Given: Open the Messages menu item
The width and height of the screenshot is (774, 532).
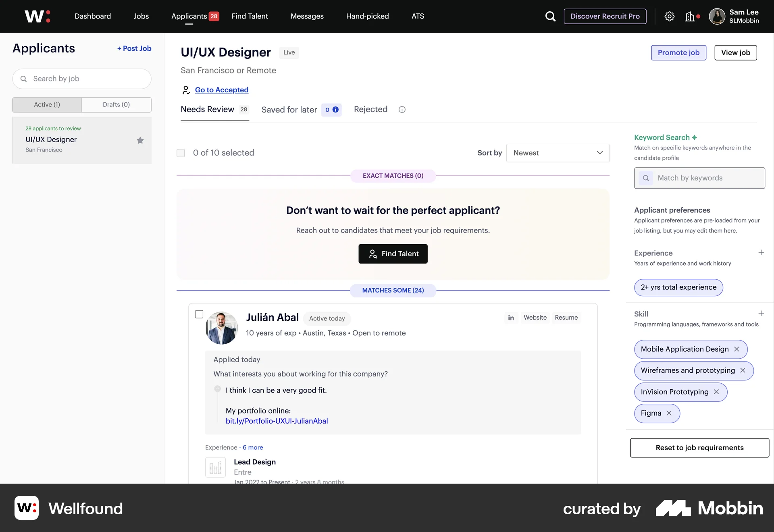Looking at the screenshot, I should [x=307, y=16].
